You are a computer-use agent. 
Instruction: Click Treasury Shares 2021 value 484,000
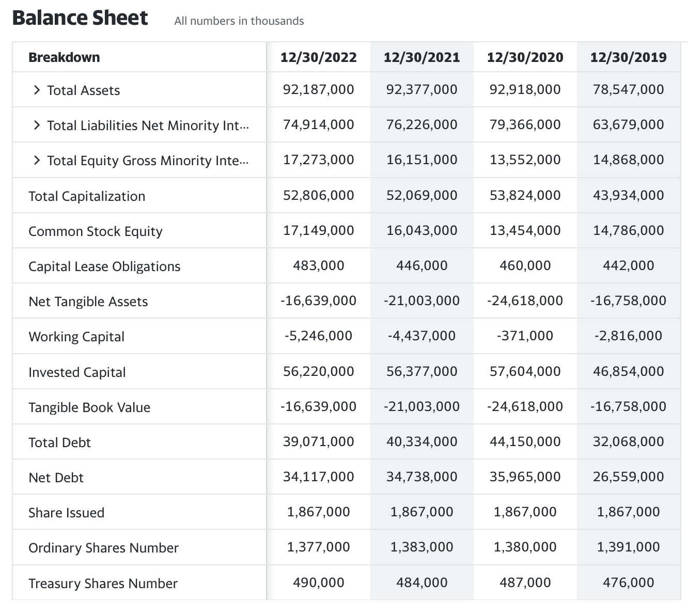[422, 582]
